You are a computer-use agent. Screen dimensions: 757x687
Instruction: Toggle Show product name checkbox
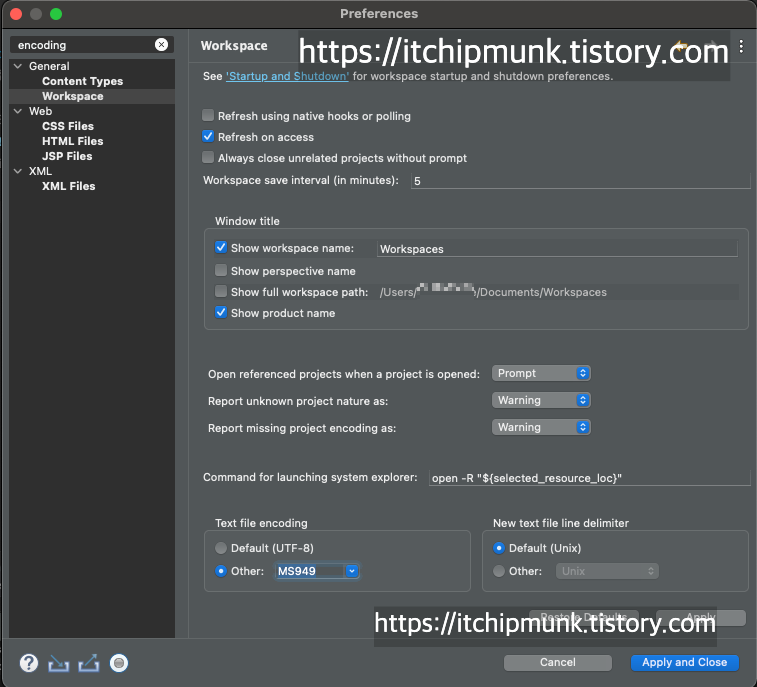[x=221, y=312]
